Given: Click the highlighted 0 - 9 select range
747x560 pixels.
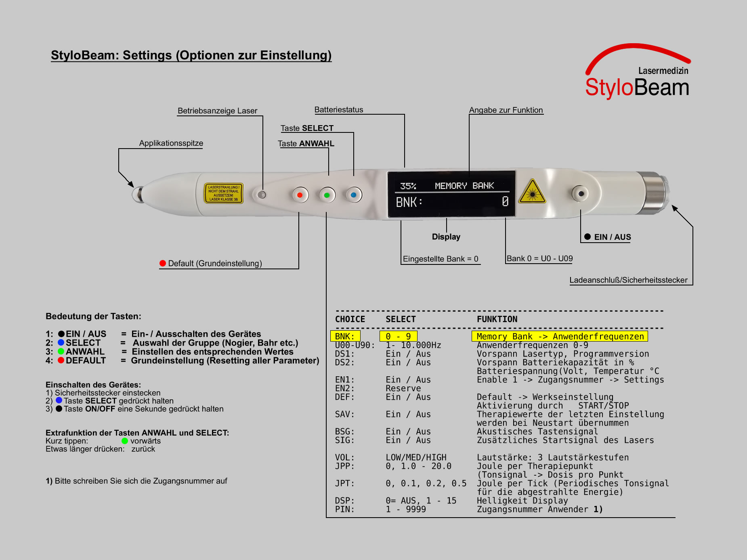Looking at the screenshot, I should pos(398,336).
